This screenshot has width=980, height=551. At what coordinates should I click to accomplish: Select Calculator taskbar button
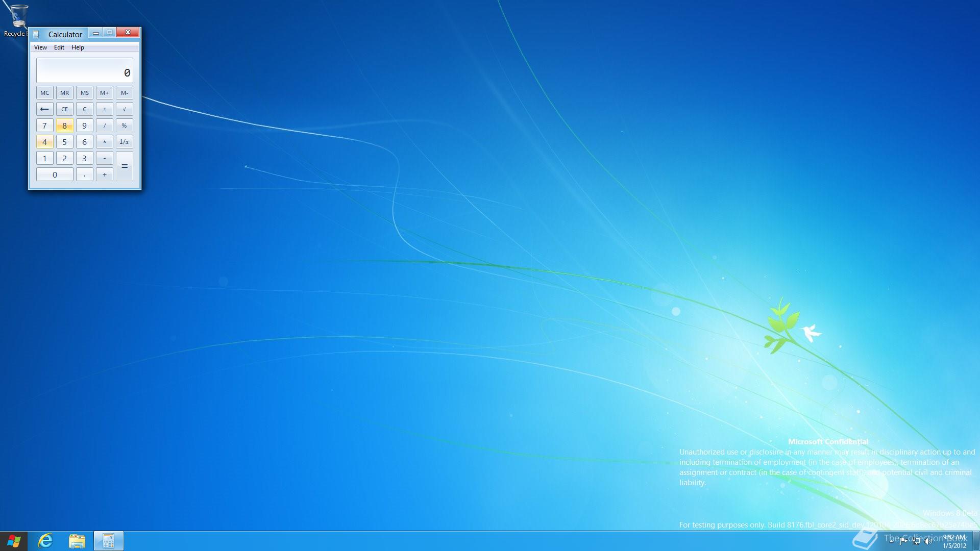(x=108, y=541)
